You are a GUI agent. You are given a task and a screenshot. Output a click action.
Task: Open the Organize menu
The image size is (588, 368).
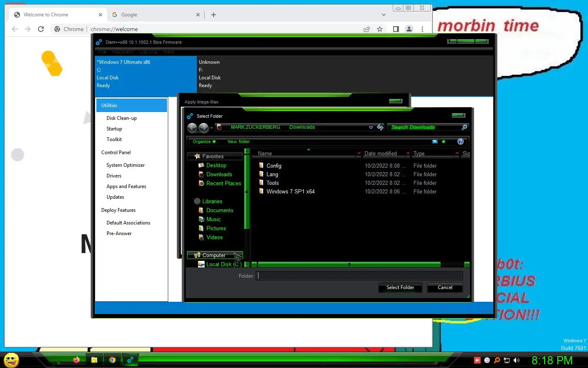click(x=204, y=141)
